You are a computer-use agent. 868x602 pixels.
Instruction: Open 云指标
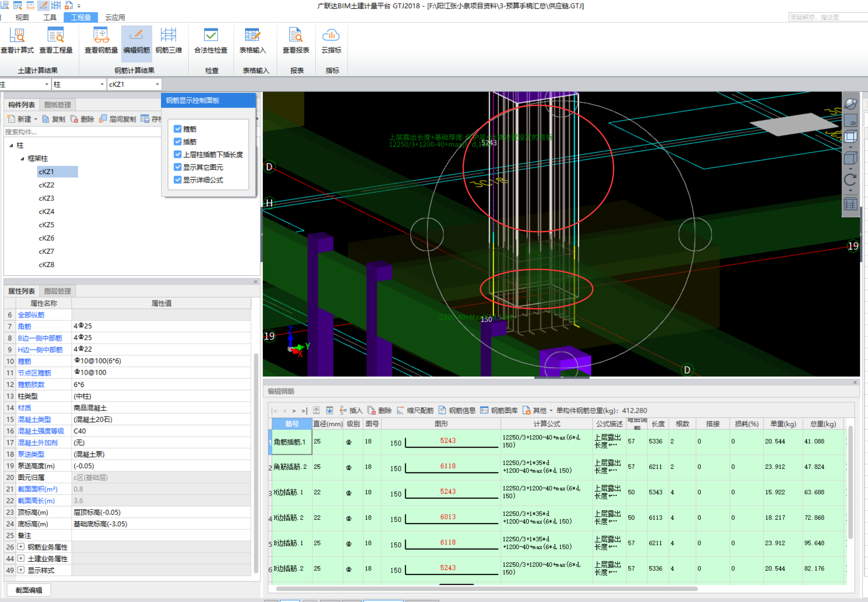coord(331,41)
